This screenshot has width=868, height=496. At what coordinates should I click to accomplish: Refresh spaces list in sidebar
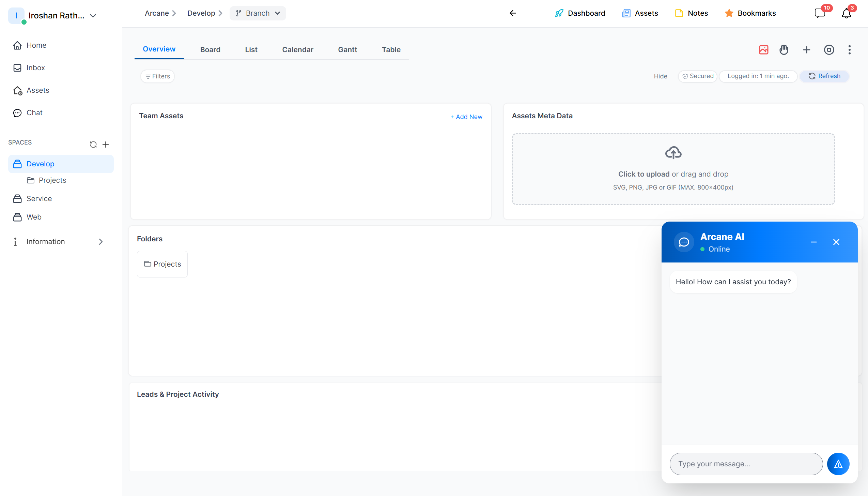point(93,145)
